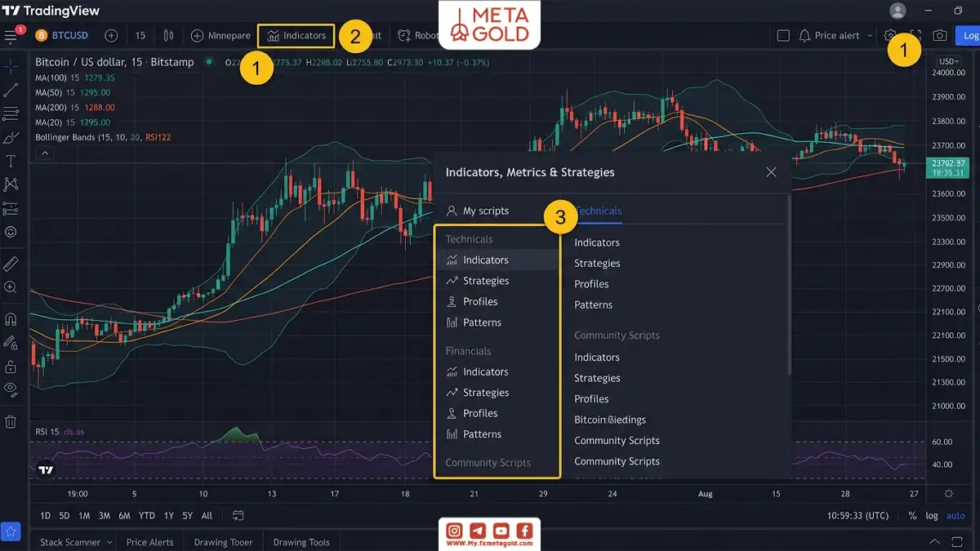The height and width of the screenshot is (551, 980).
Task: Tick the checkbox left of Price alert
Action: pos(783,36)
